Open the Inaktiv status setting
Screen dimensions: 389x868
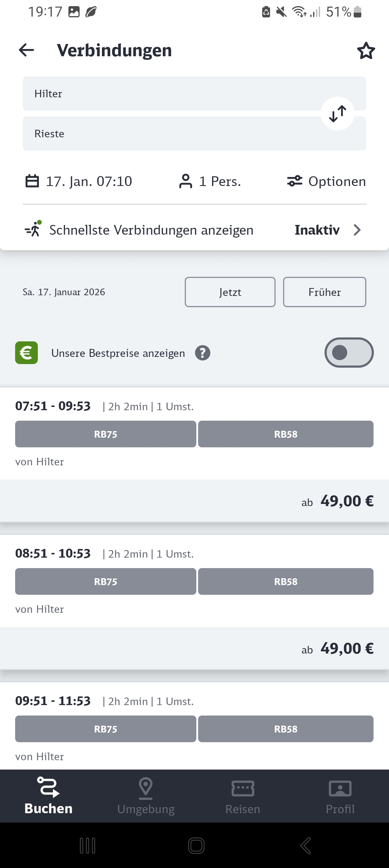(x=317, y=230)
